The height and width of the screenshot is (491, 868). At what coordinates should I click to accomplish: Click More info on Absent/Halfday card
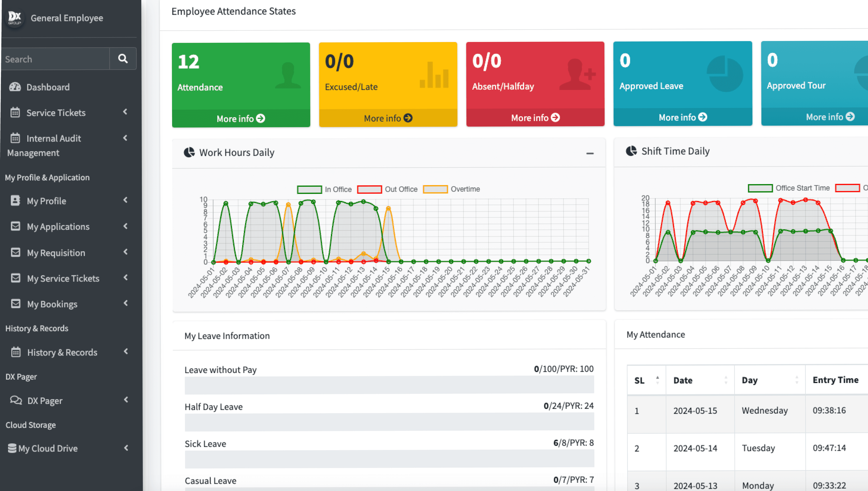535,118
